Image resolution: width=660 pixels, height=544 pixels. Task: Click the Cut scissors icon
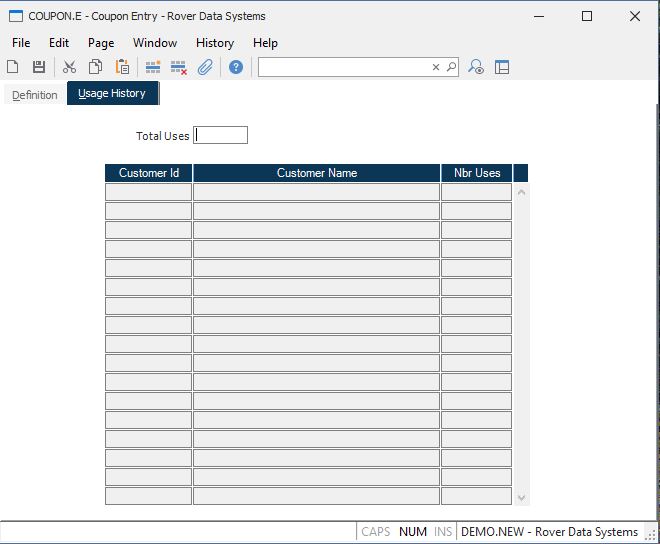[69, 67]
